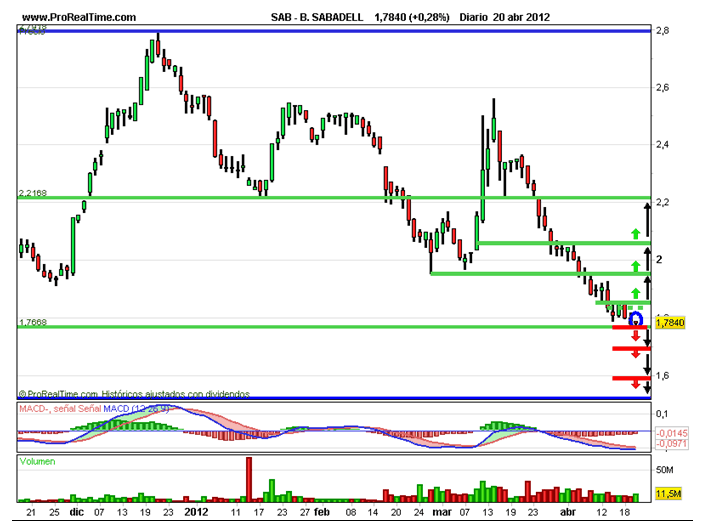Click the 14 date label on time axis

click(373, 512)
